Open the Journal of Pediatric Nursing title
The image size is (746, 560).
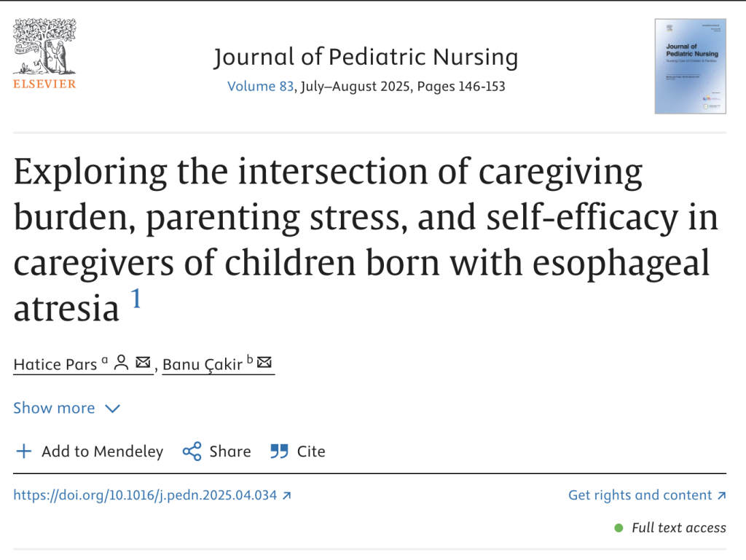(366, 58)
